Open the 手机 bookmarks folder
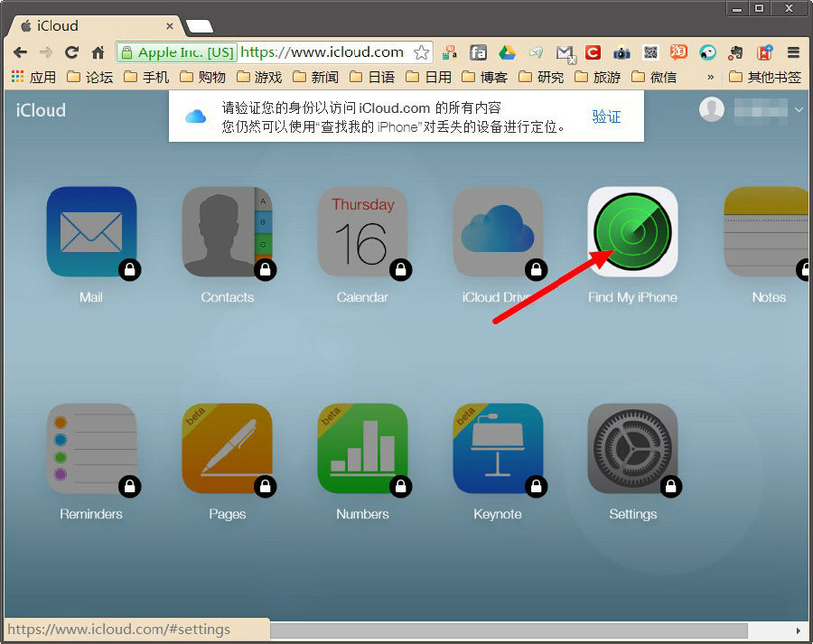Screen dimensions: 813x644 tap(146, 78)
